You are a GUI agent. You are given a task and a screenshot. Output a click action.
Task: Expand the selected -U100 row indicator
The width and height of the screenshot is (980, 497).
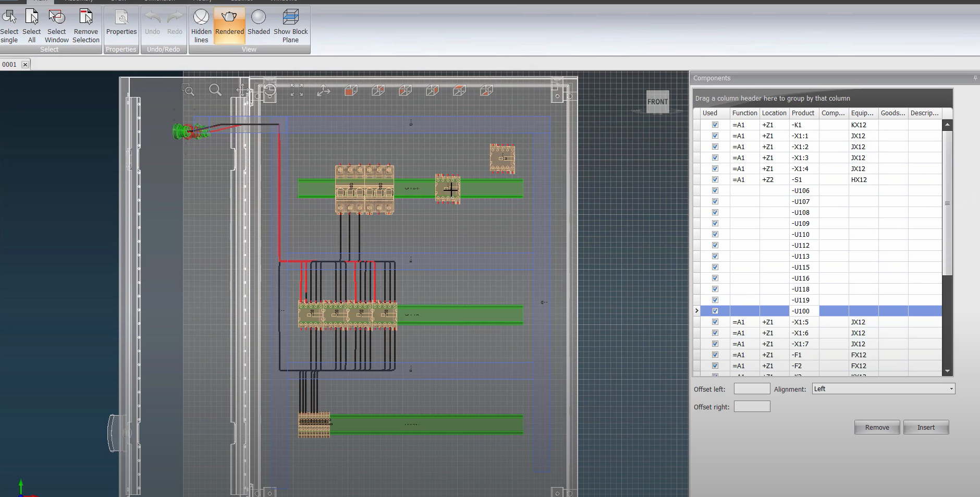tap(697, 311)
